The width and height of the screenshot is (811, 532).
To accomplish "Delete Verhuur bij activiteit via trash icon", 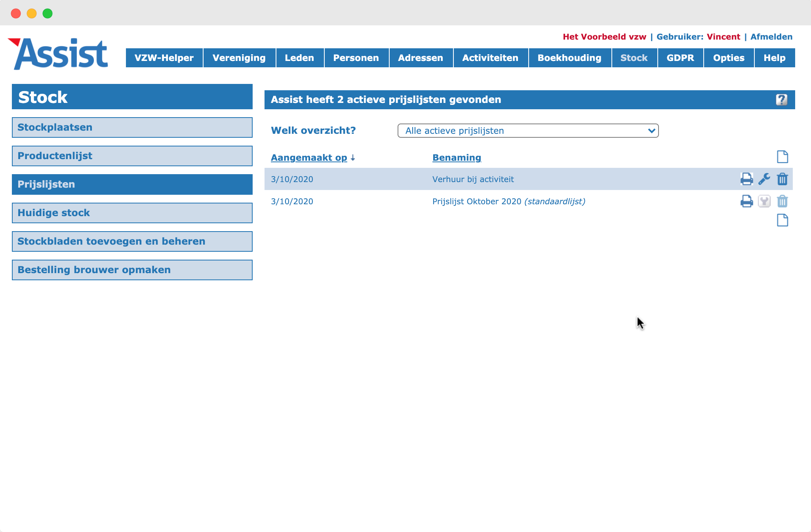I will [x=782, y=179].
